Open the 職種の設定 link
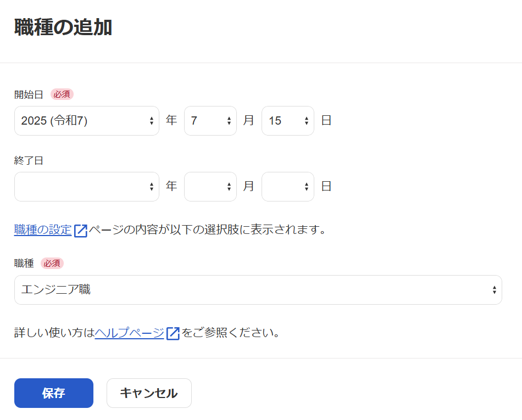The image size is (522, 420). pyautogui.click(x=43, y=230)
